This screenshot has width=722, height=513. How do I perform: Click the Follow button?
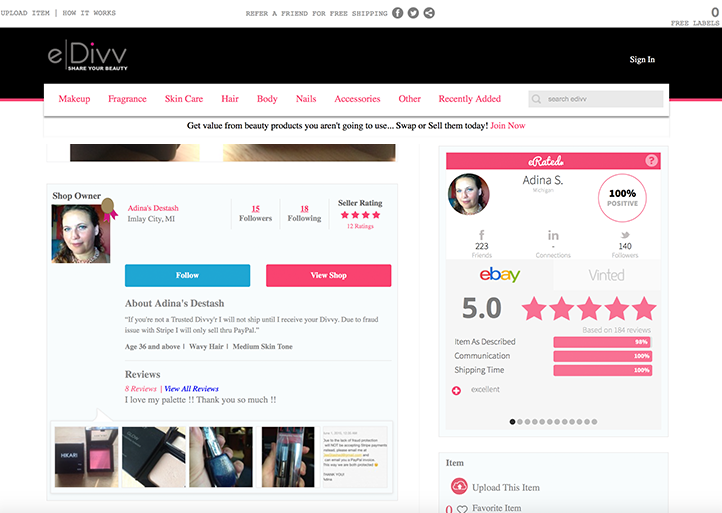pyautogui.click(x=187, y=275)
